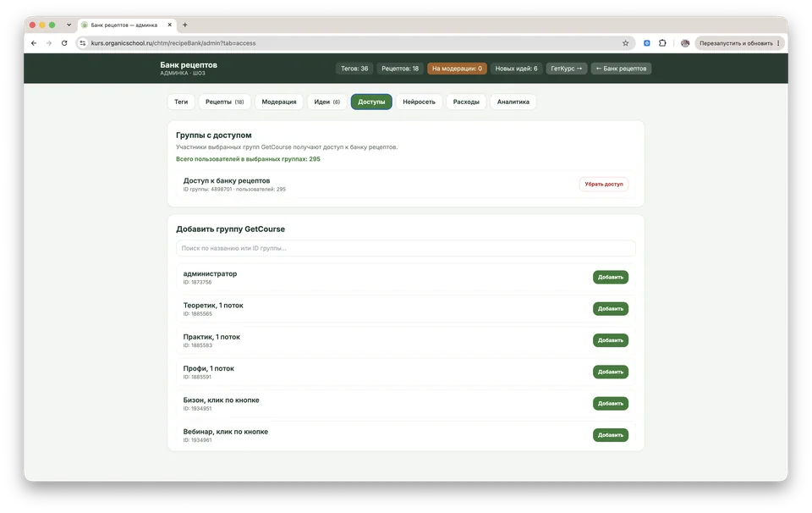Click the address bar URL
The height and width of the screenshot is (513, 812).
click(173, 43)
